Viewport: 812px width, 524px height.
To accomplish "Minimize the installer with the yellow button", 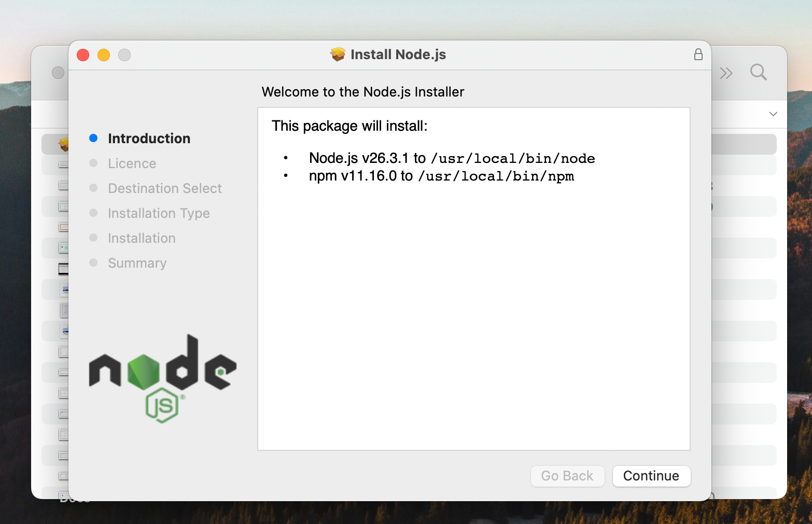I will (104, 55).
